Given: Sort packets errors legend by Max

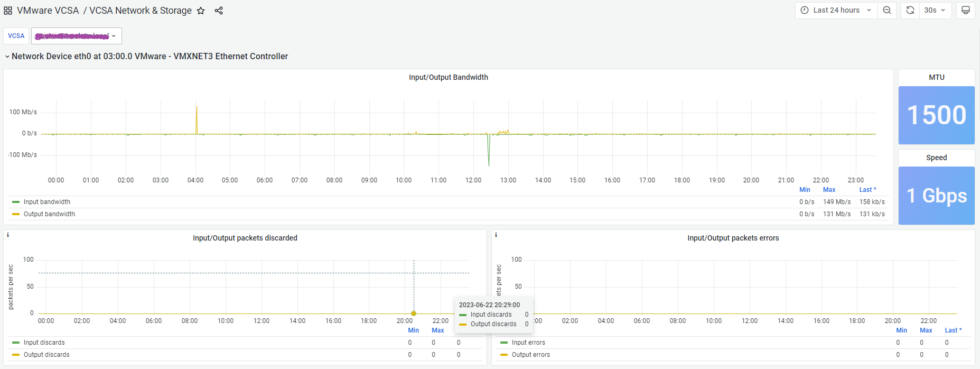Looking at the screenshot, I should point(926,330).
